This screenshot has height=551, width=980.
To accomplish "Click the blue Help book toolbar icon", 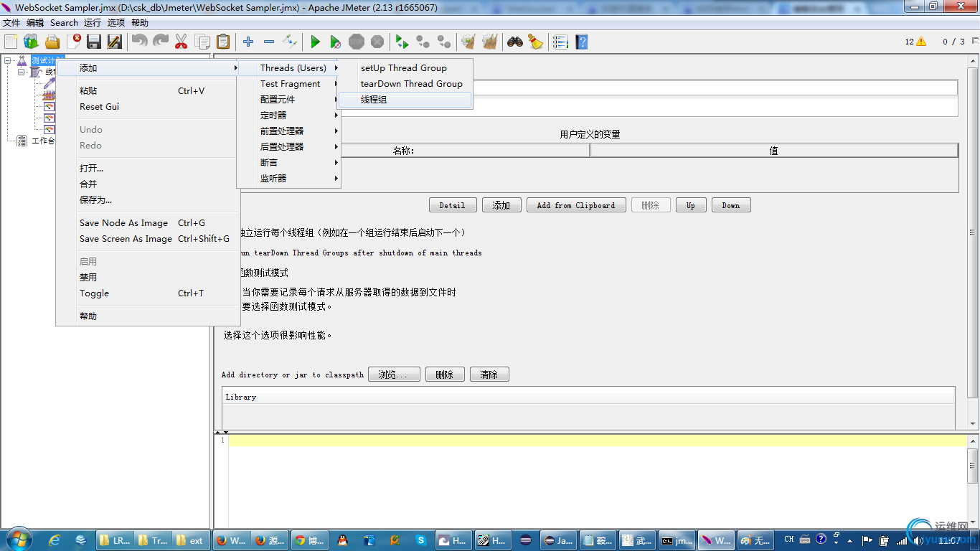I will click(581, 42).
